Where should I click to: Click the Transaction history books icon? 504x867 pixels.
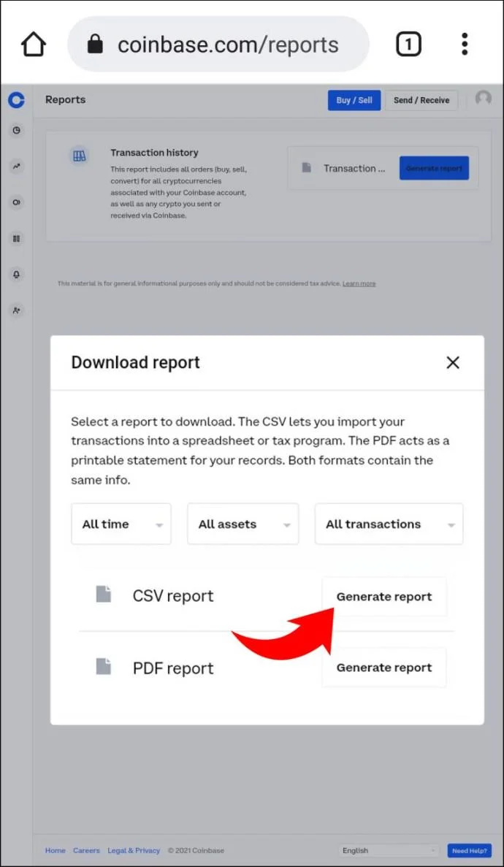click(80, 156)
